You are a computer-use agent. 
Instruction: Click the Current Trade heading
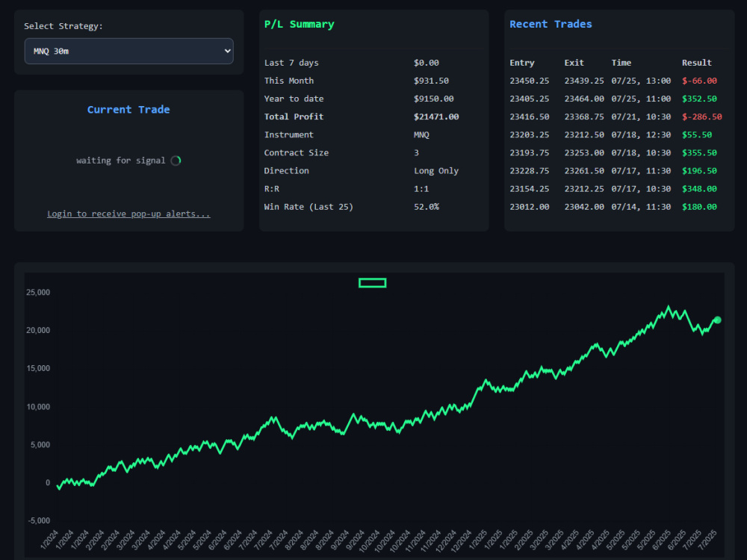click(x=128, y=110)
